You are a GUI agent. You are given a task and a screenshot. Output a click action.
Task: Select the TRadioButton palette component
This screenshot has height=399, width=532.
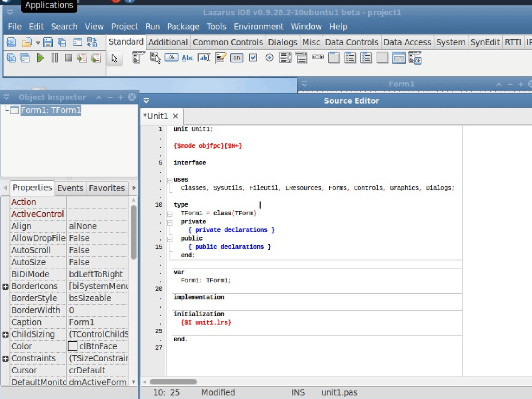(269, 58)
